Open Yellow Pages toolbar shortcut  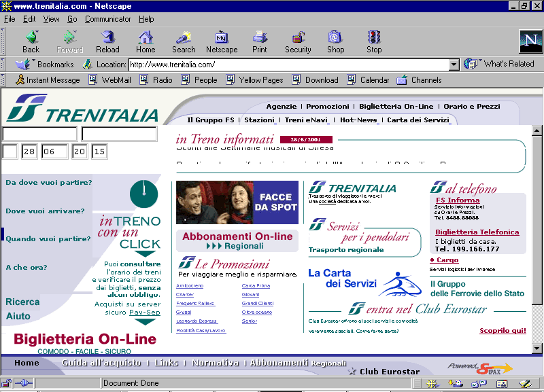(x=254, y=80)
